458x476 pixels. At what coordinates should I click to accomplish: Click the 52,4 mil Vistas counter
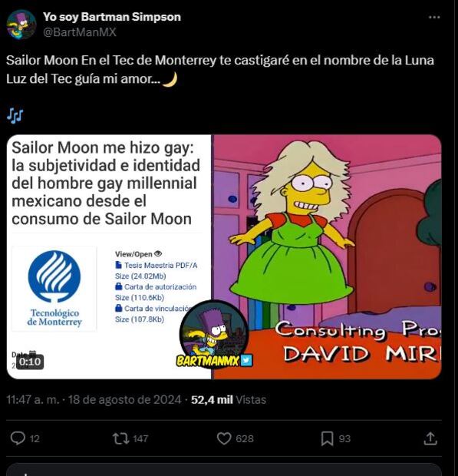coord(229,400)
